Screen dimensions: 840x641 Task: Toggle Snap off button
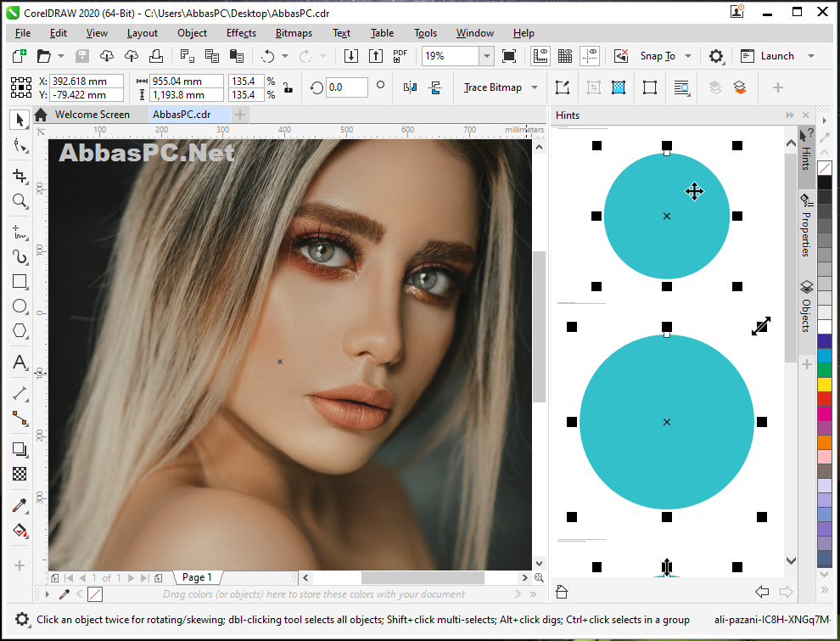click(621, 56)
